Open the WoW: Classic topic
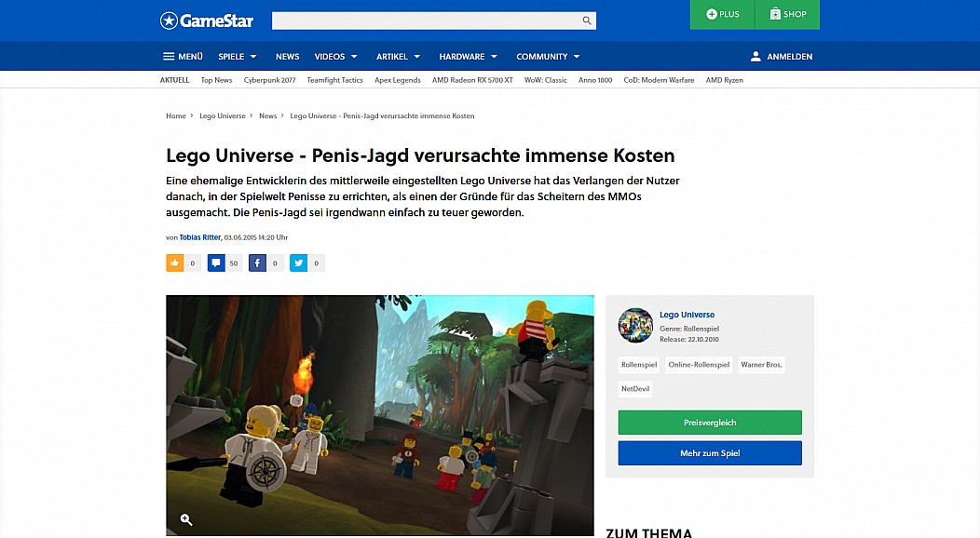 [x=546, y=80]
